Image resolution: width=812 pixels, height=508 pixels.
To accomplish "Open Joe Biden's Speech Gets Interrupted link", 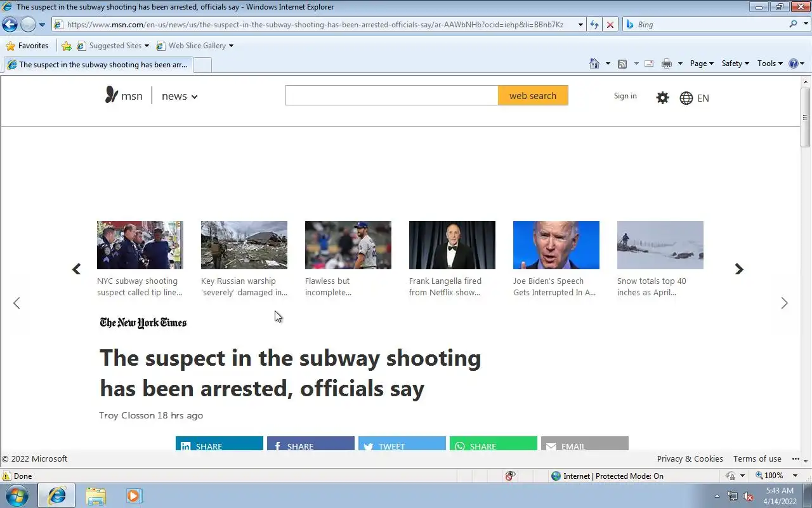I will (x=554, y=286).
